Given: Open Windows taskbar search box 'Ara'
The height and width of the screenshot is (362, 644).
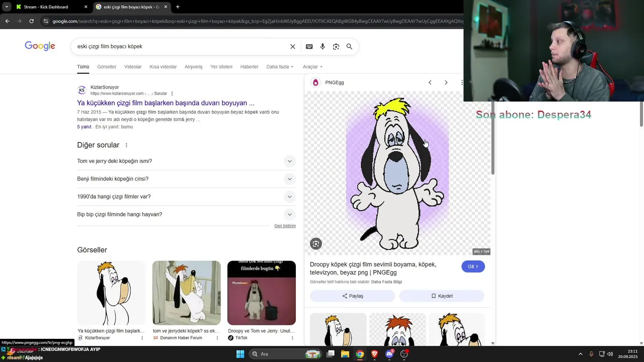Looking at the screenshot, I should 285,354.
